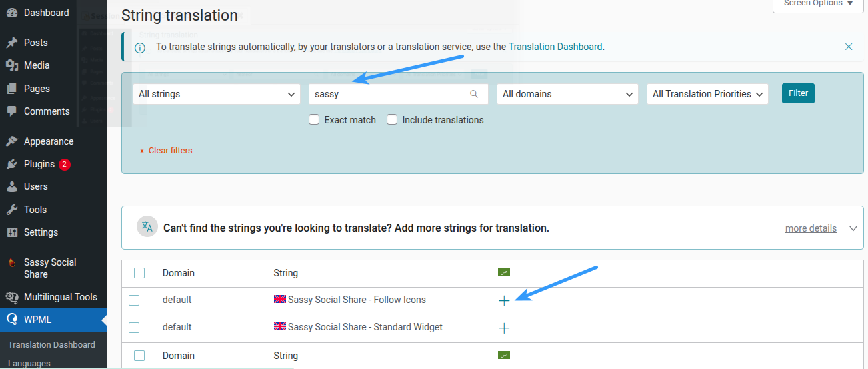
Task: Click the Plugins update badge showing 2
Action: 64,164
